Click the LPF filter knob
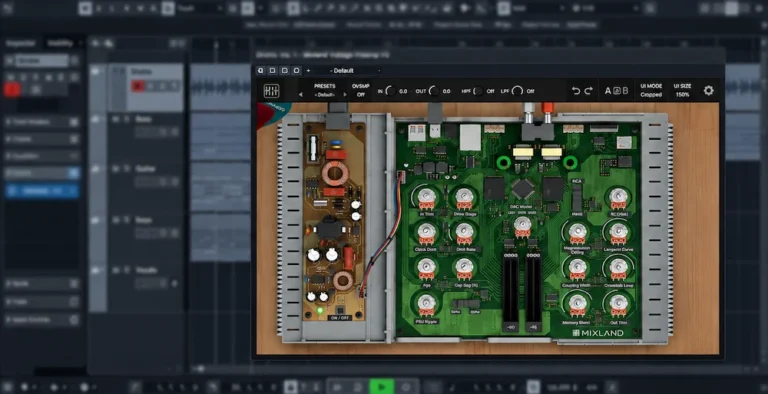The width and height of the screenshot is (768, 394). click(x=517, y=91)
